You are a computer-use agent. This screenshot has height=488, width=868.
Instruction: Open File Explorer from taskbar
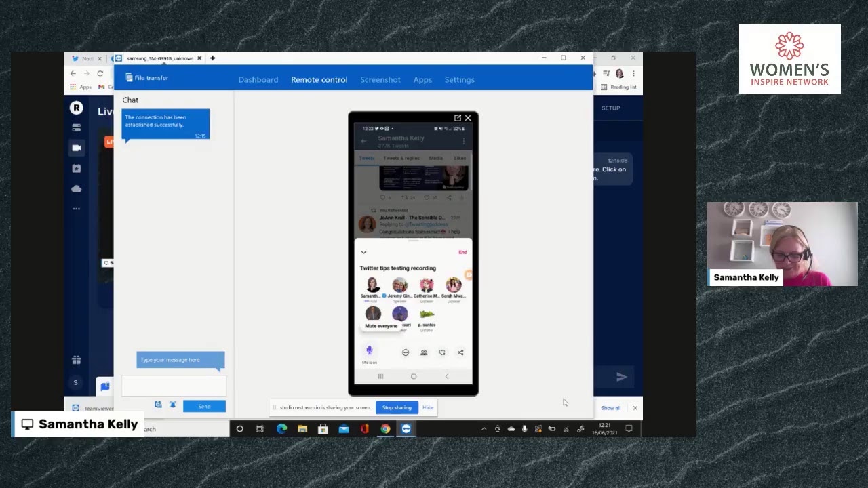pyautogui.click(x=302, y=428)
